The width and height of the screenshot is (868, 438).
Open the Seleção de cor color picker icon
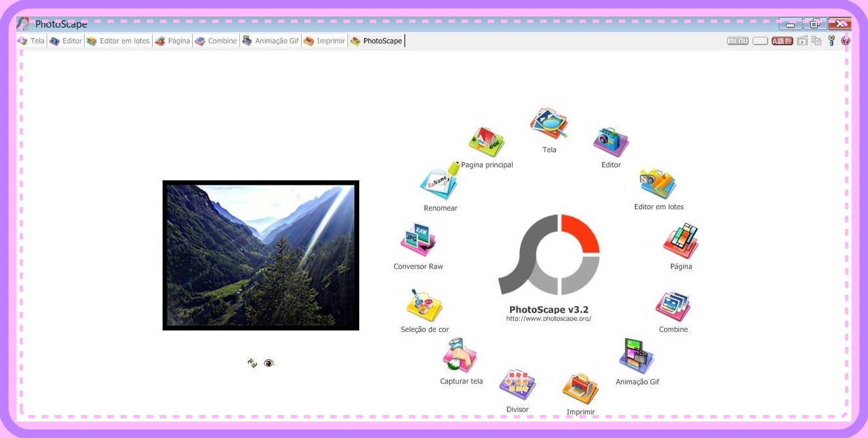point(424,306)
